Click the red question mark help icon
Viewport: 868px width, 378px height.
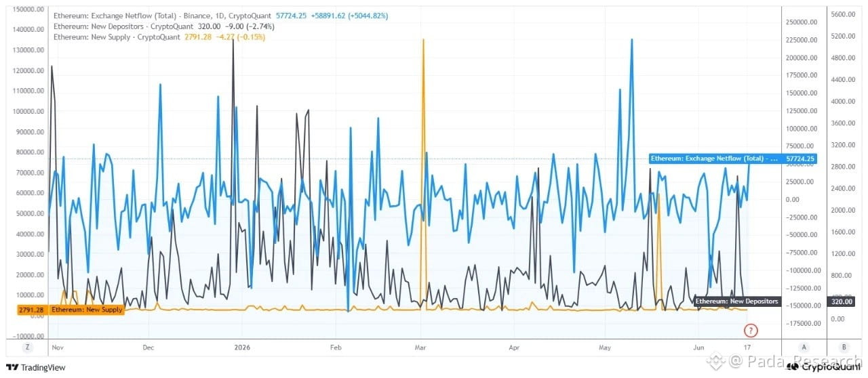pos(751,331)
